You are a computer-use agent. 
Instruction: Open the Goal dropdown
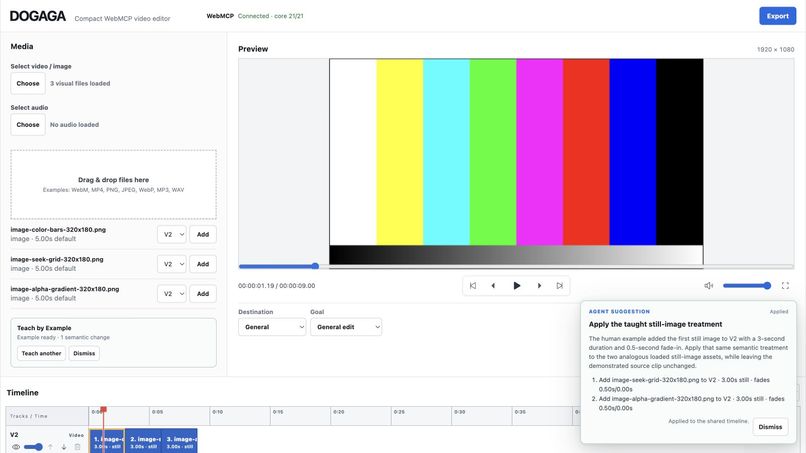(346, 327)
